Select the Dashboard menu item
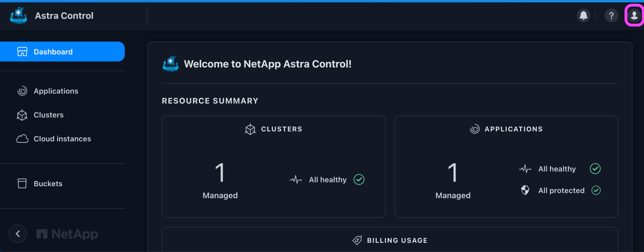The image size is (644, 252). coord(62,51)
